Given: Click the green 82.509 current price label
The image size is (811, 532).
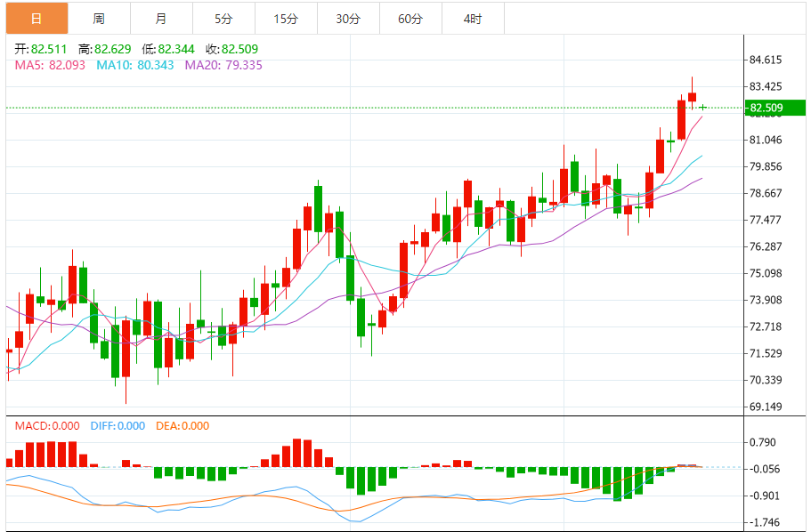Looking at the screenshot, I should pyautogui.click(x=775, y=108).
